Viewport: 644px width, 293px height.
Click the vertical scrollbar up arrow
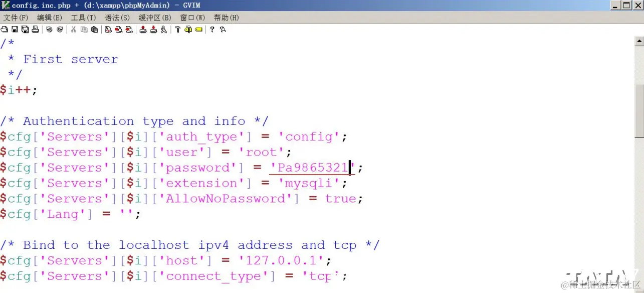(639, 41)
